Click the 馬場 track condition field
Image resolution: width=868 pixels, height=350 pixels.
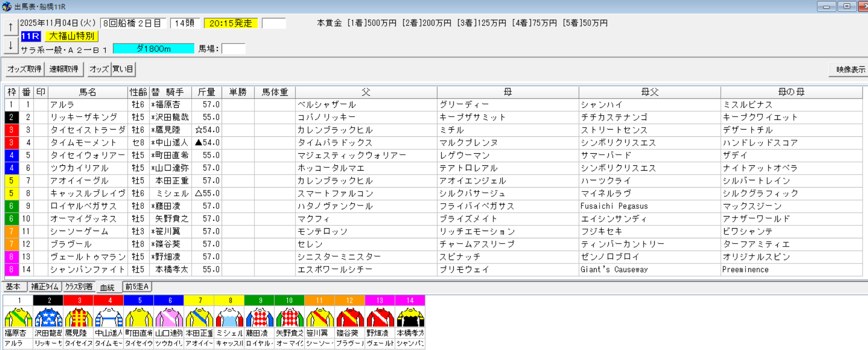[x=233, y=49]
